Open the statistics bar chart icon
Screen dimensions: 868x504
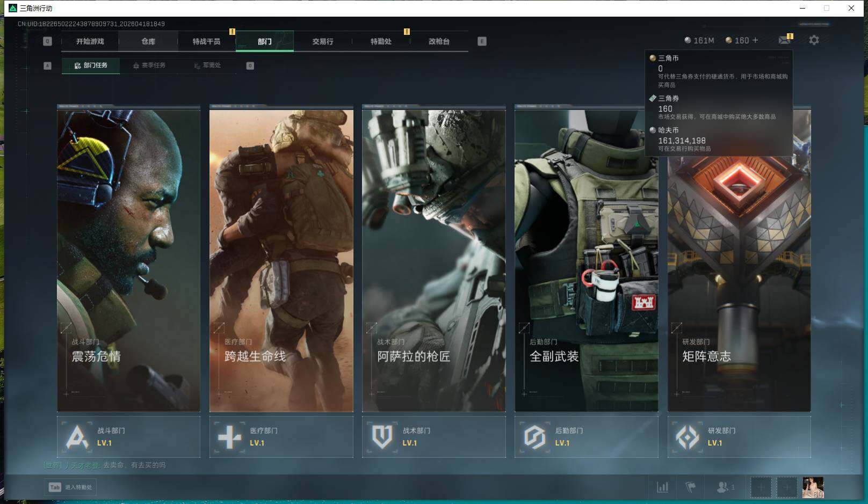tap(663, 487)
